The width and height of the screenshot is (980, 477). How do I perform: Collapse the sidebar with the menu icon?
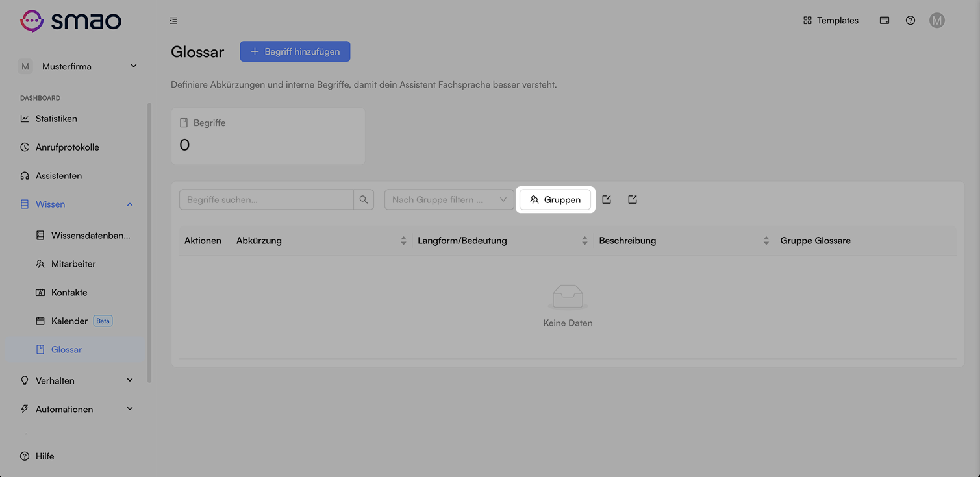(173, 21)
